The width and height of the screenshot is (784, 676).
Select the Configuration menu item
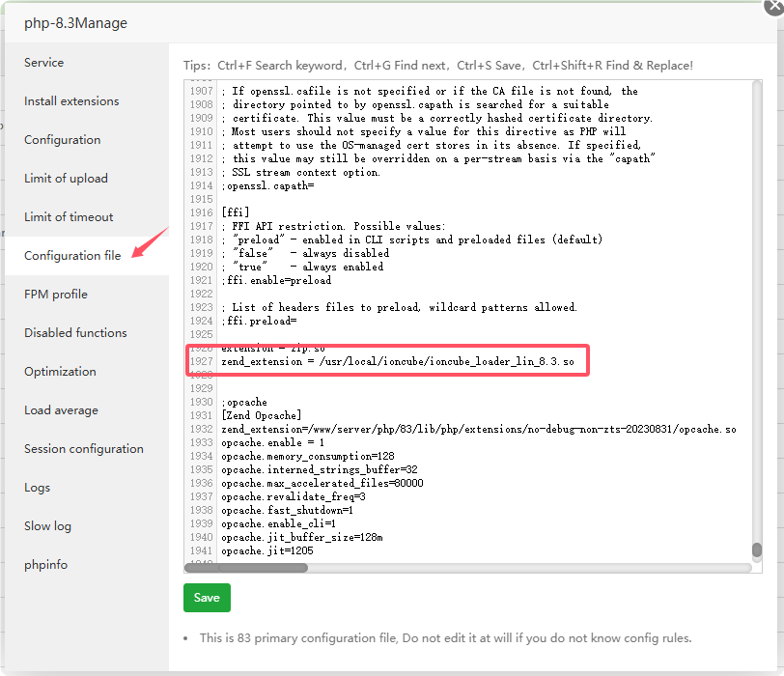click(x=62, y=140)
